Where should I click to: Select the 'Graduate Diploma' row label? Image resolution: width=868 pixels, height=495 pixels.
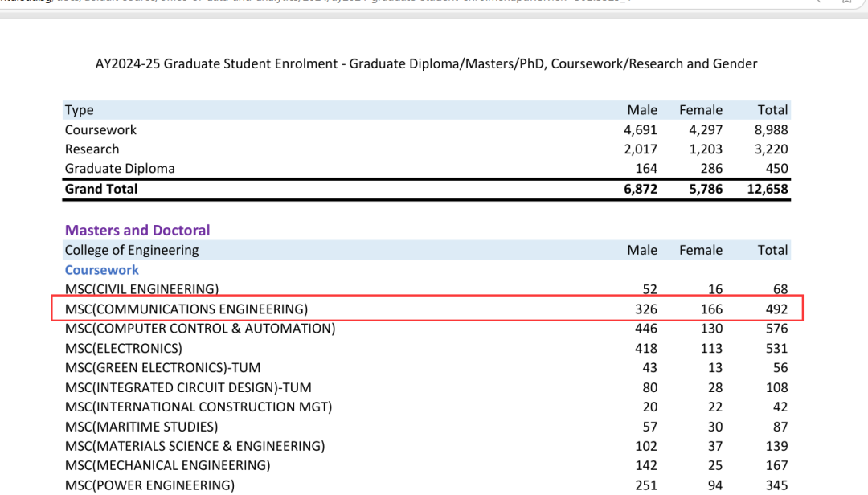click(120, 168)
